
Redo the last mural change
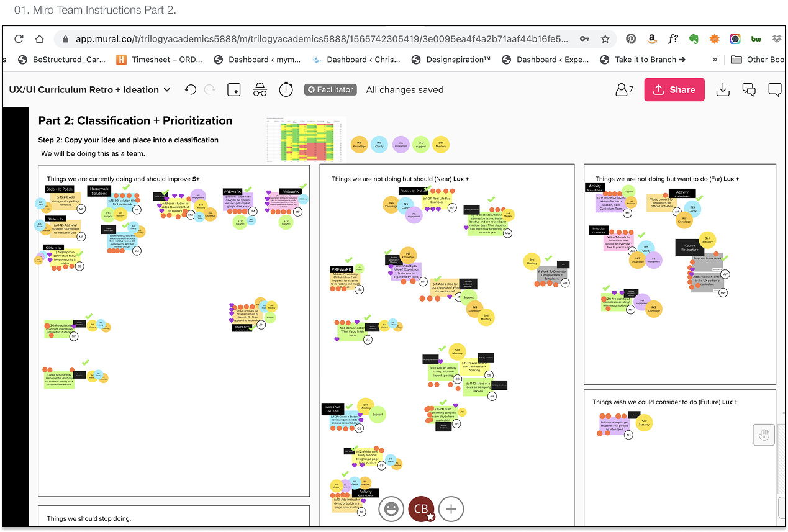pyautogui.click(x=210, y=89)
